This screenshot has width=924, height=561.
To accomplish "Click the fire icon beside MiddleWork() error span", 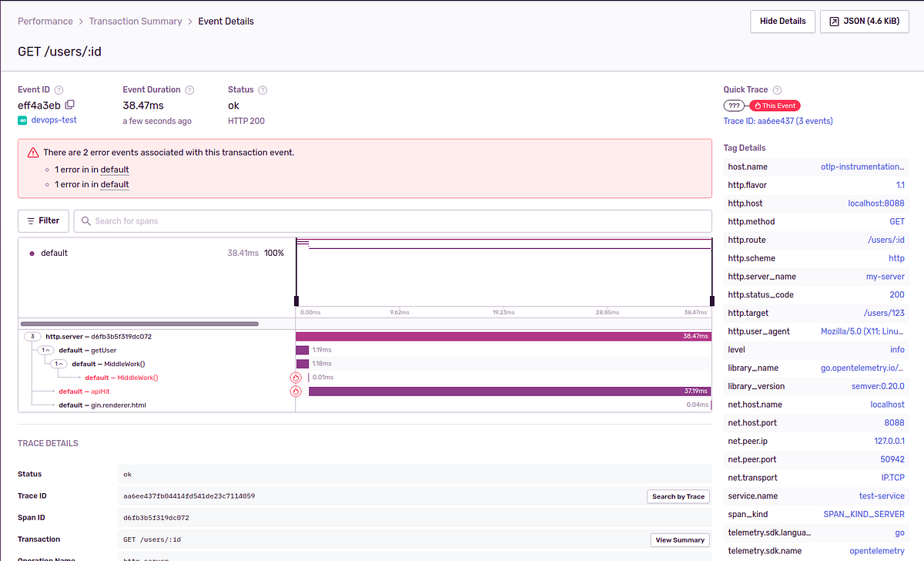I will (296, 378).
